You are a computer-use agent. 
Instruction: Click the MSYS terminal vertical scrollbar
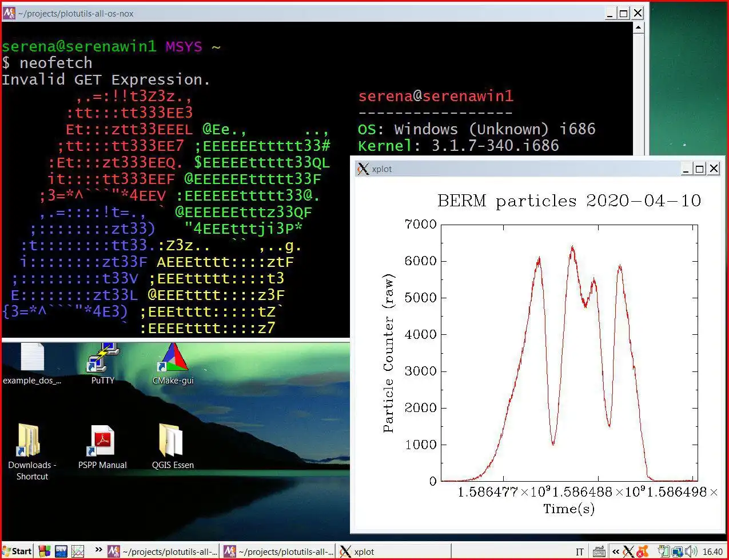[640, 89]
